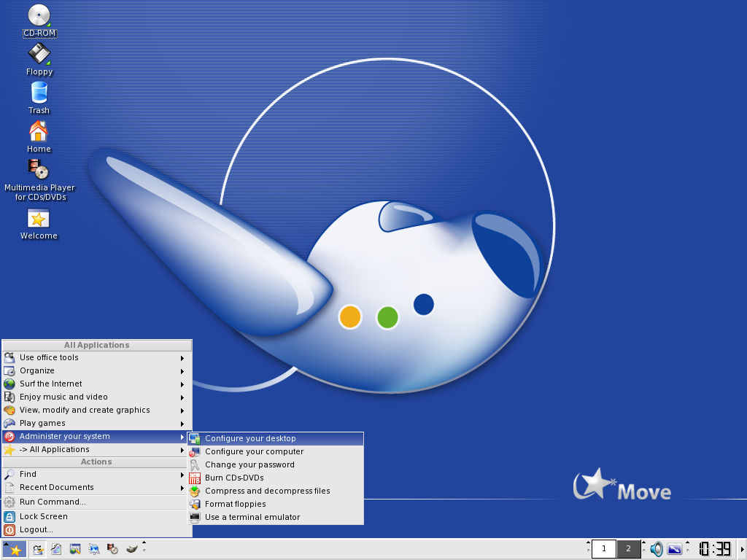Expand View, modify and create graphics submenu

97,410
